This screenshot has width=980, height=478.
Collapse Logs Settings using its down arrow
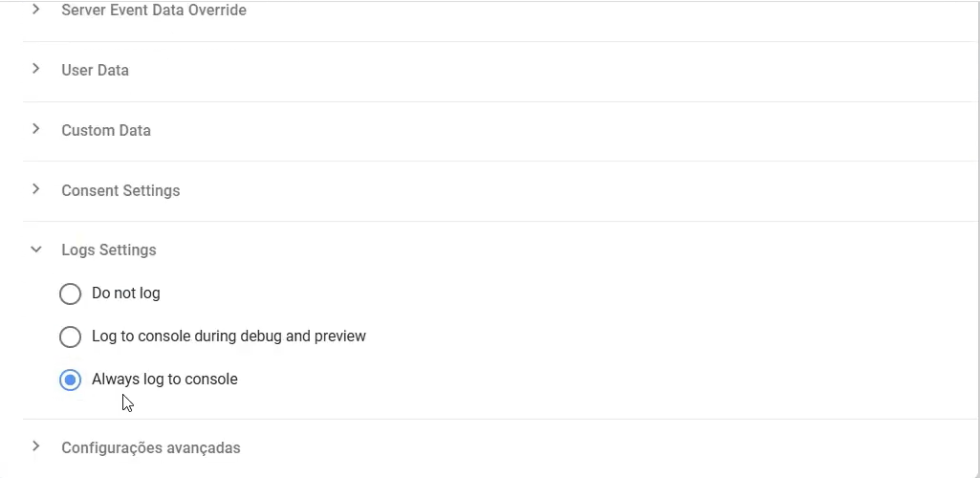(x=36, y=250)
